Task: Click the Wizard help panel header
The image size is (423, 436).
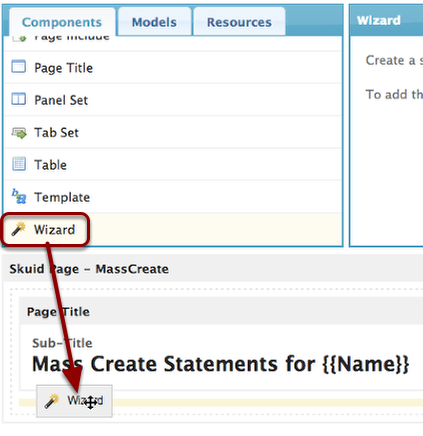Action: pos(379,20)
